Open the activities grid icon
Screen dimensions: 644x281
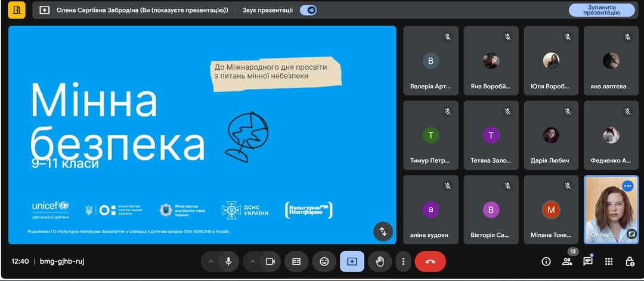609,262
